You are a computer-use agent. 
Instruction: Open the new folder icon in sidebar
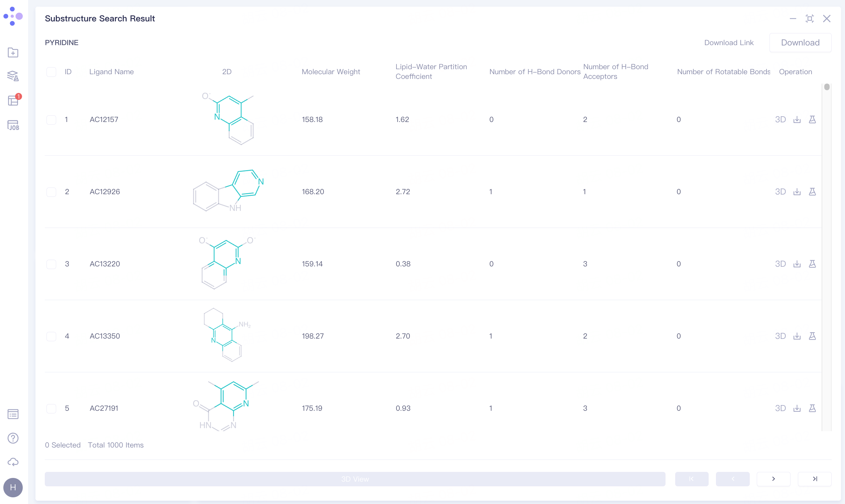13,53
